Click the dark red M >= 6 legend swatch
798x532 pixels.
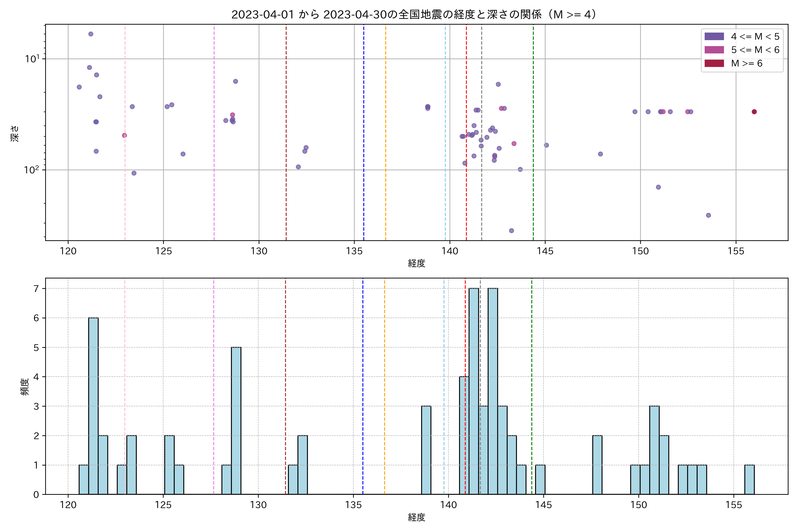(714, 63)
